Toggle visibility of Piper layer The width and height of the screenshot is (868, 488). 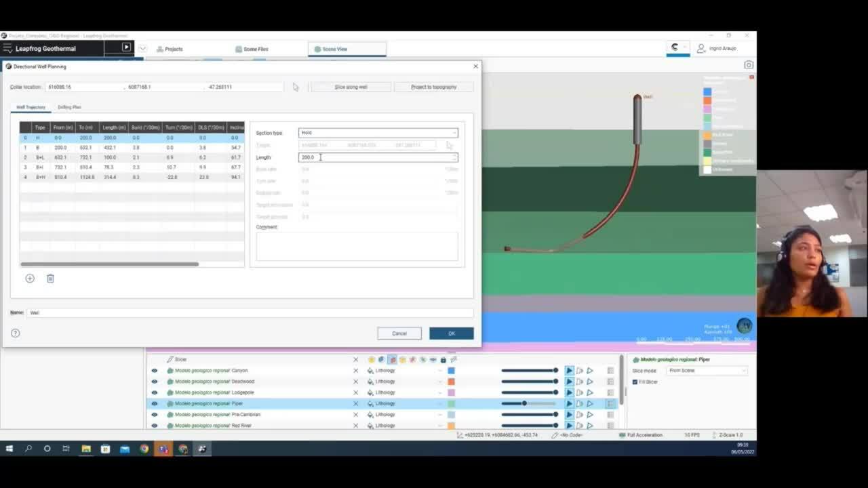(x=154, y=403)
